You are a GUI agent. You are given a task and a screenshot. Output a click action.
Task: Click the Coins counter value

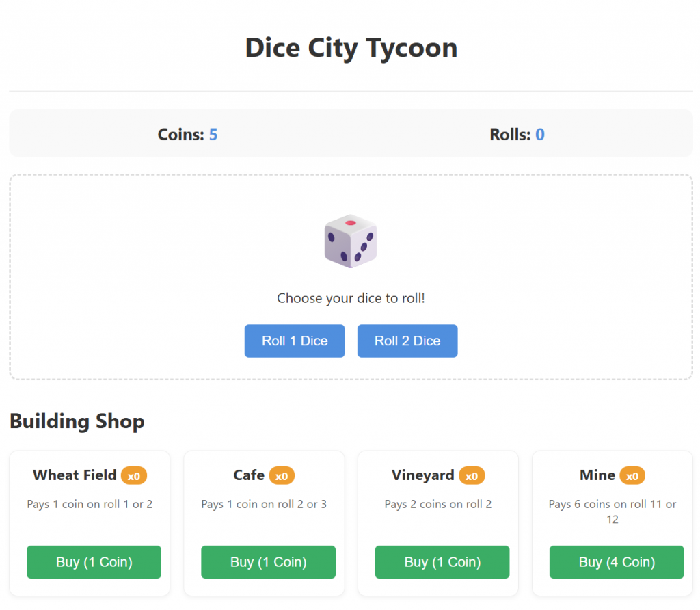213,135
